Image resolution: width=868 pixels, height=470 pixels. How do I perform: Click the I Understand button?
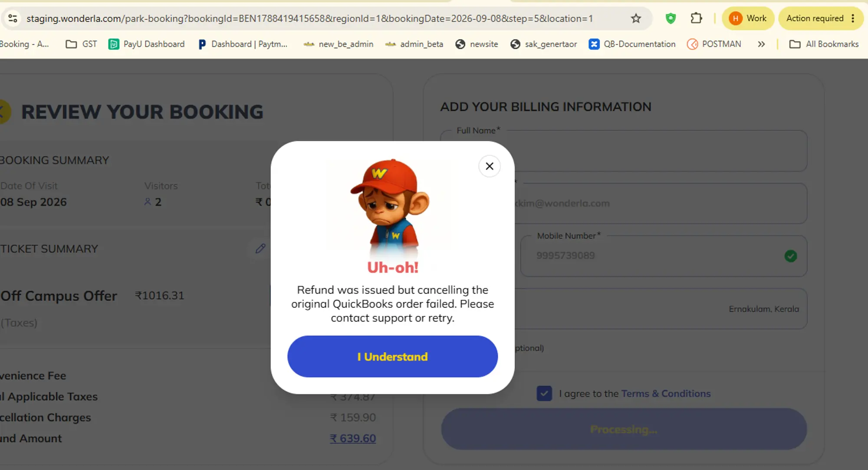(x=392, y=356)
